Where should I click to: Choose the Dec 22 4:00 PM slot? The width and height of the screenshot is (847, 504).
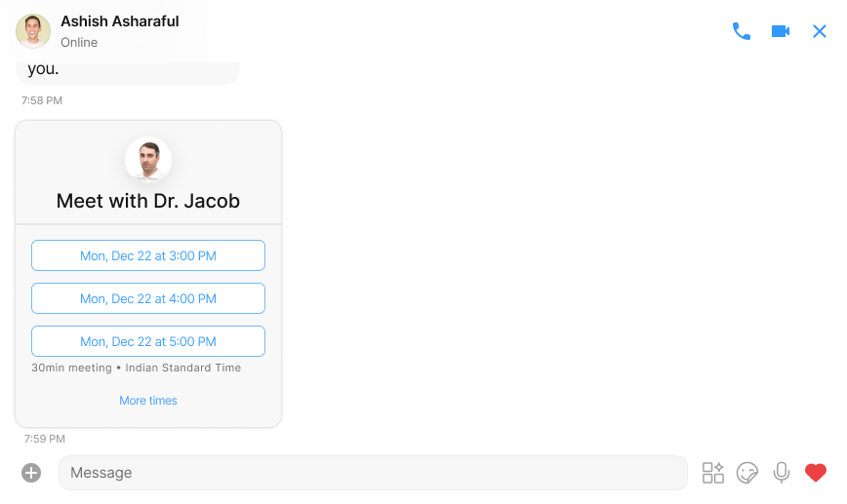click(148, 298)
